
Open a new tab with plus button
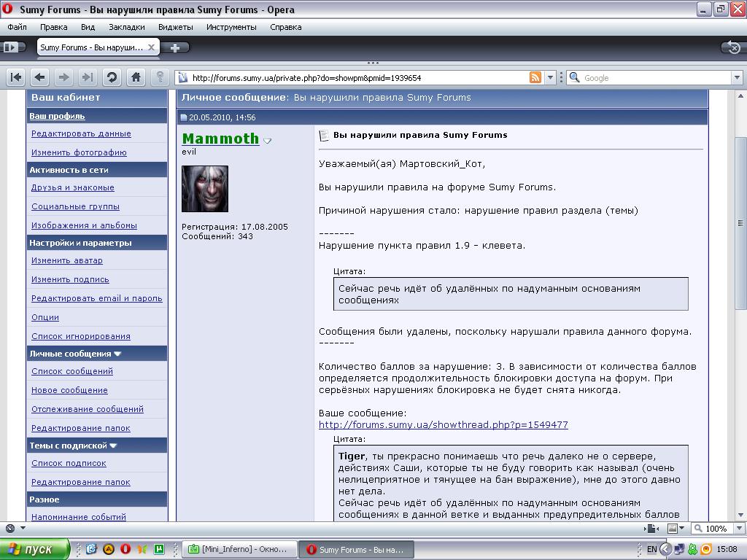pos(175,47)
